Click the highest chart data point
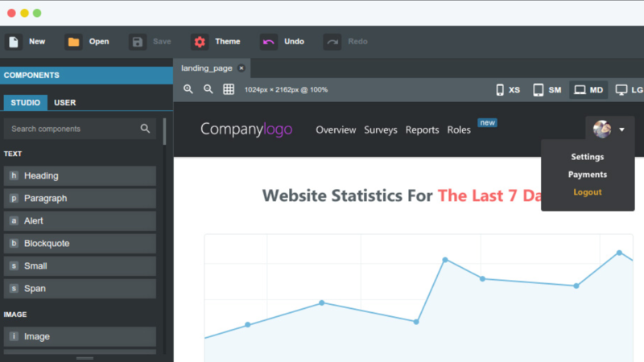 coord(619,253)
